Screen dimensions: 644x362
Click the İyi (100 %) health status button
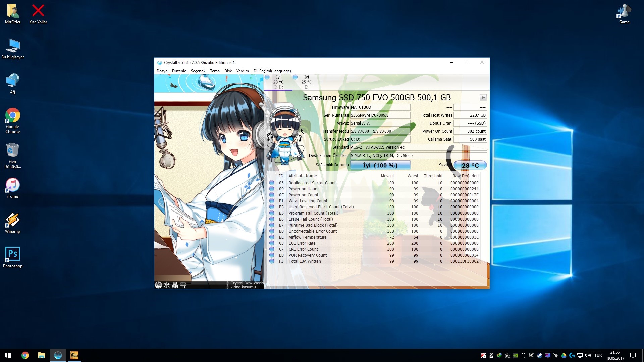(380, 165)
